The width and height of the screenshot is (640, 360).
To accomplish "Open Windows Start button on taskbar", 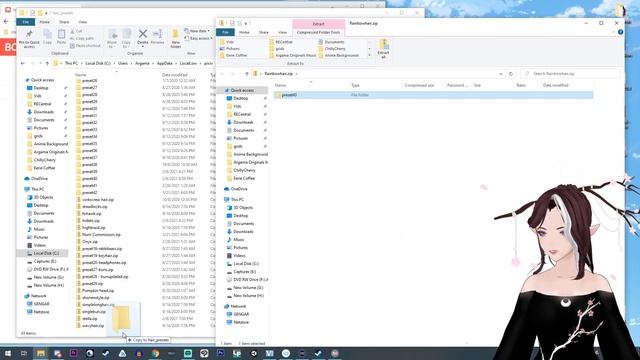I will (x=7, y=353).
